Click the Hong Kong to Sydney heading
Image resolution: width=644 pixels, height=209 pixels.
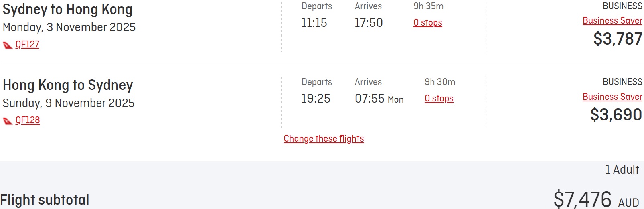pyautogui.click(x=68, y=85)
